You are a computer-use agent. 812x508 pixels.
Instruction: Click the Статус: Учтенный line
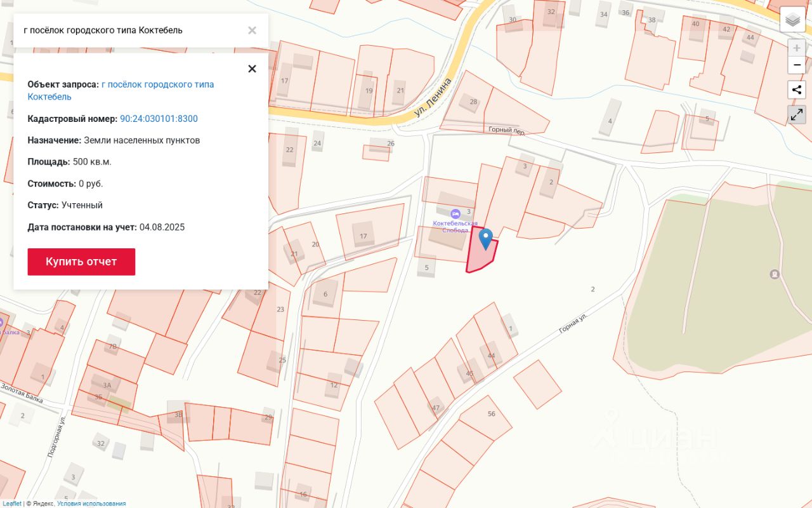65,205
